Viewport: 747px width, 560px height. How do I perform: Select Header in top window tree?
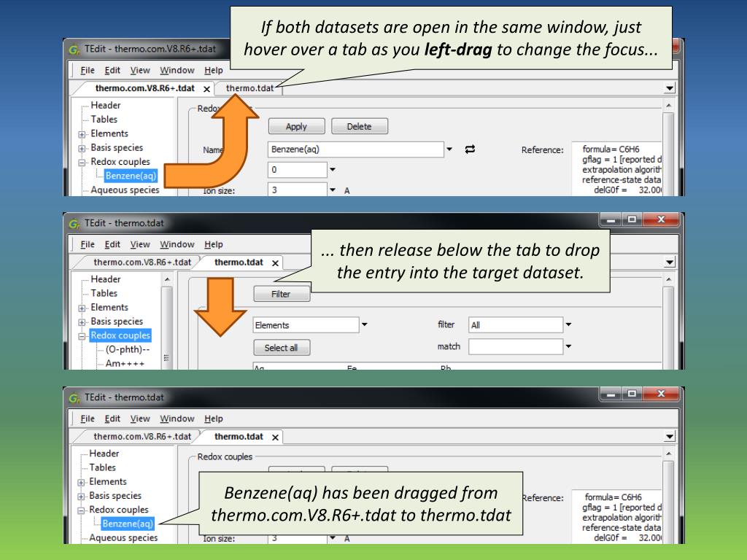click(106, 105)
